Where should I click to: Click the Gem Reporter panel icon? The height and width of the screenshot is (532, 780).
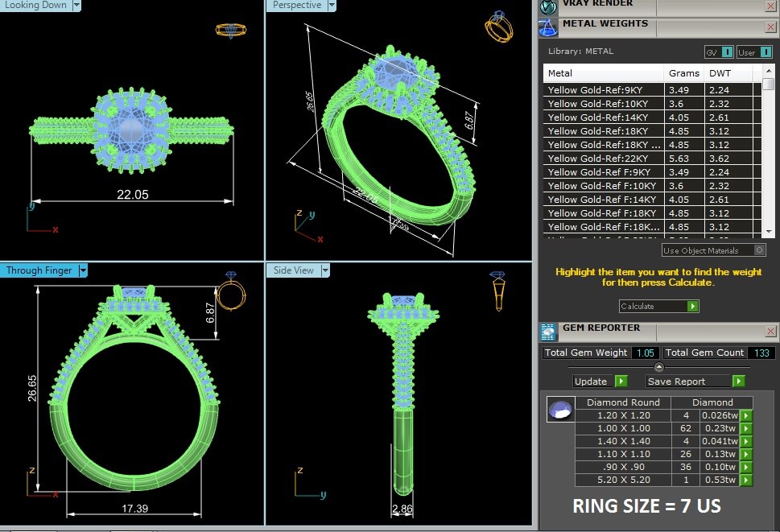[x=548, y=332]
